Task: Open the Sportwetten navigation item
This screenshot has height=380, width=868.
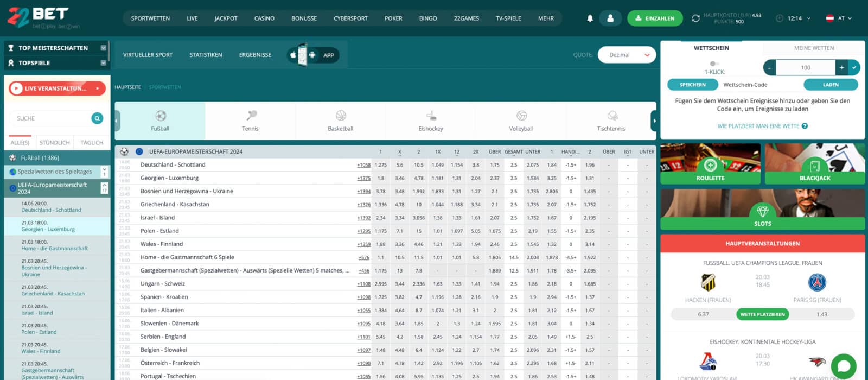Action: [x=150, y=18]
